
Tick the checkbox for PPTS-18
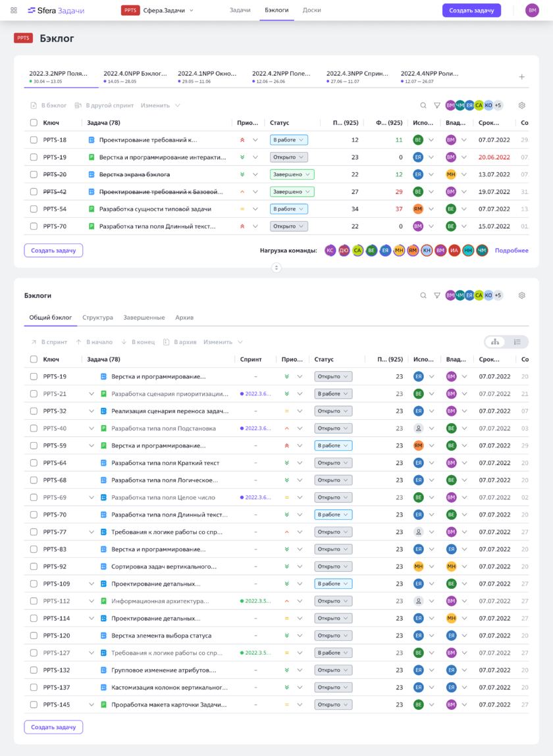[34, 140]
